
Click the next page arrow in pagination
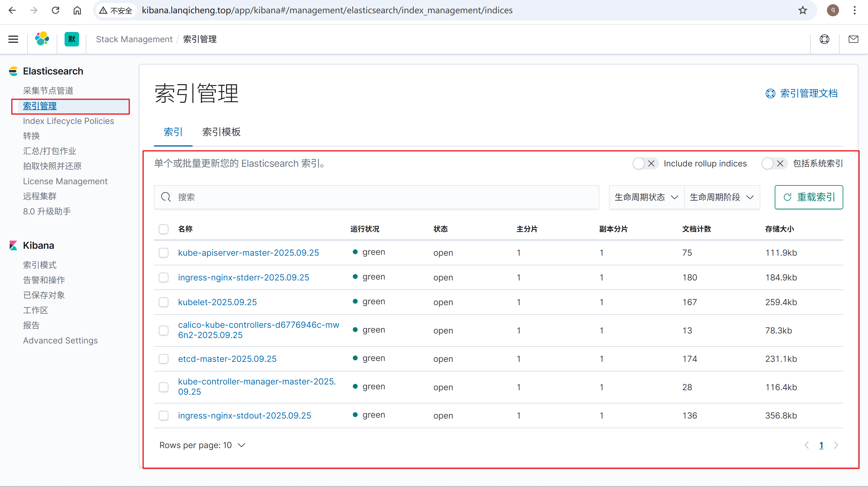click(x=836, y=445)
